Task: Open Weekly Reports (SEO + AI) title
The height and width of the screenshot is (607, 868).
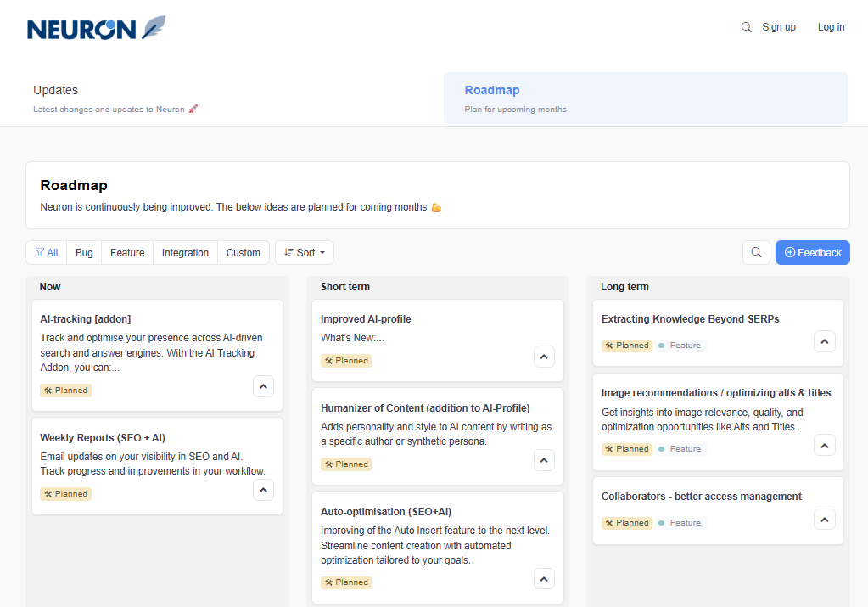Action: (x=103, y=437)
